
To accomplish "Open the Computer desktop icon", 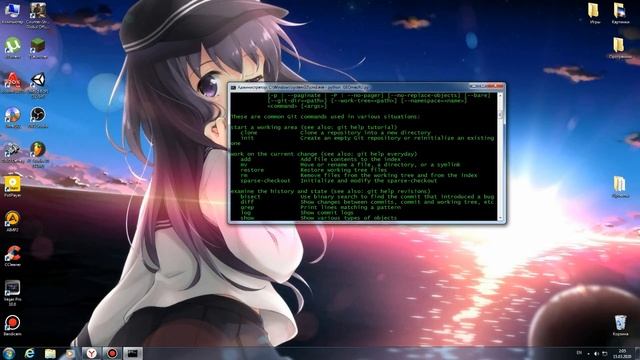I will (x=12, y=13).
